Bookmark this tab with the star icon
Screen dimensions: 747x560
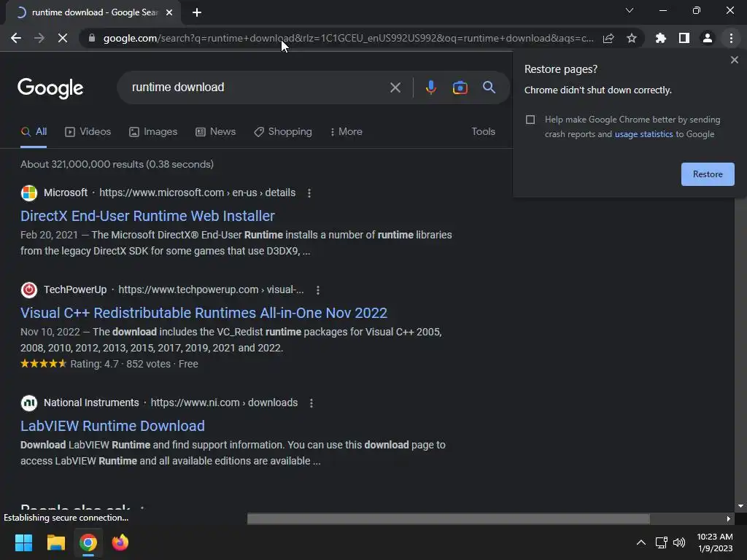point(632,38)
